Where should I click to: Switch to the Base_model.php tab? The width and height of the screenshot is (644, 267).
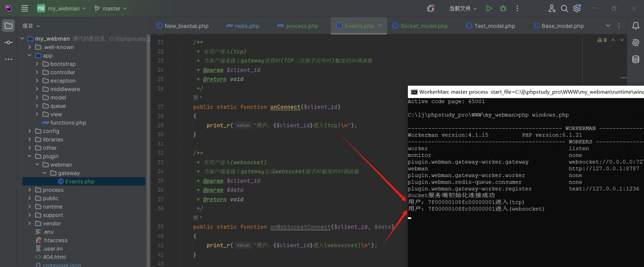coord(558,26)
